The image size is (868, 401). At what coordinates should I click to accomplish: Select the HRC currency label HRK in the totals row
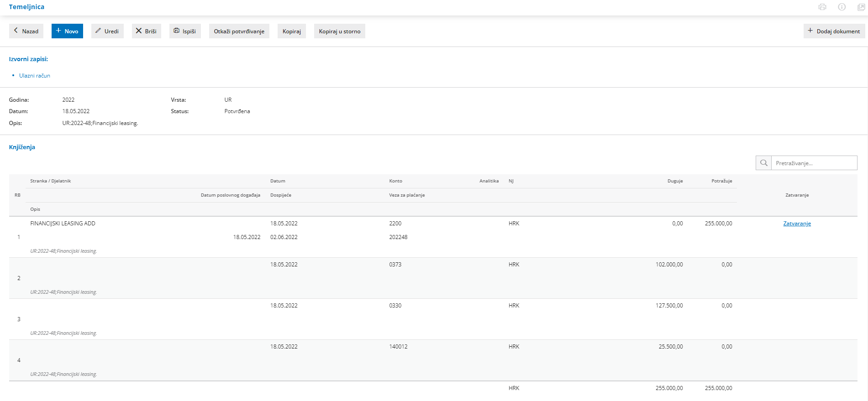[514, 388]
